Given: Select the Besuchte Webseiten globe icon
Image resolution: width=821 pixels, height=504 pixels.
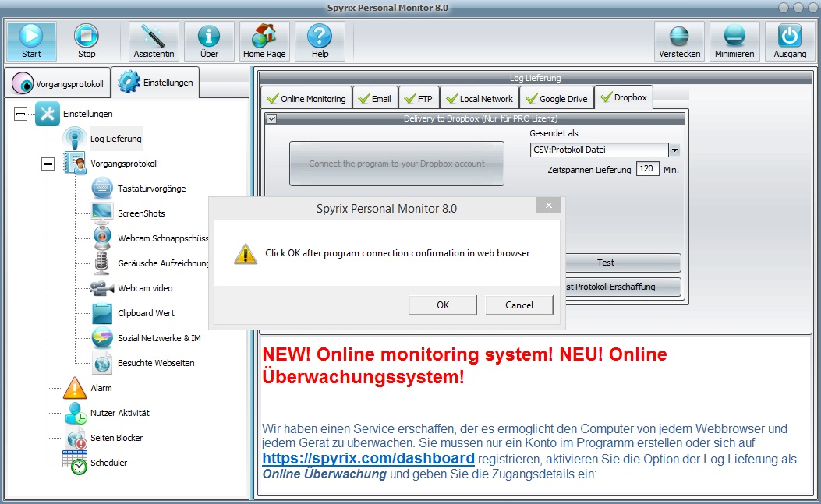Looking at the screenshot, I should (x=102, y=363).
